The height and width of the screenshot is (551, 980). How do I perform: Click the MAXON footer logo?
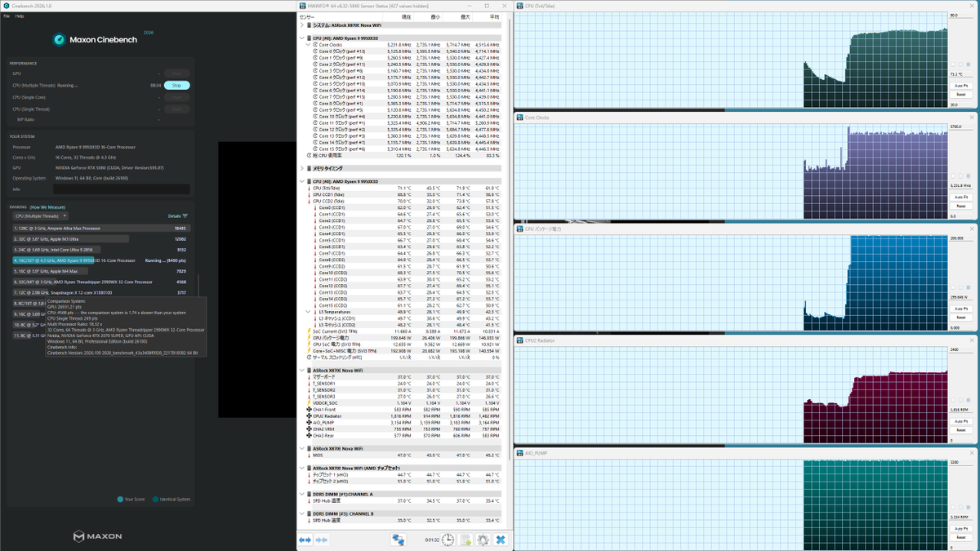click(97, 536)
